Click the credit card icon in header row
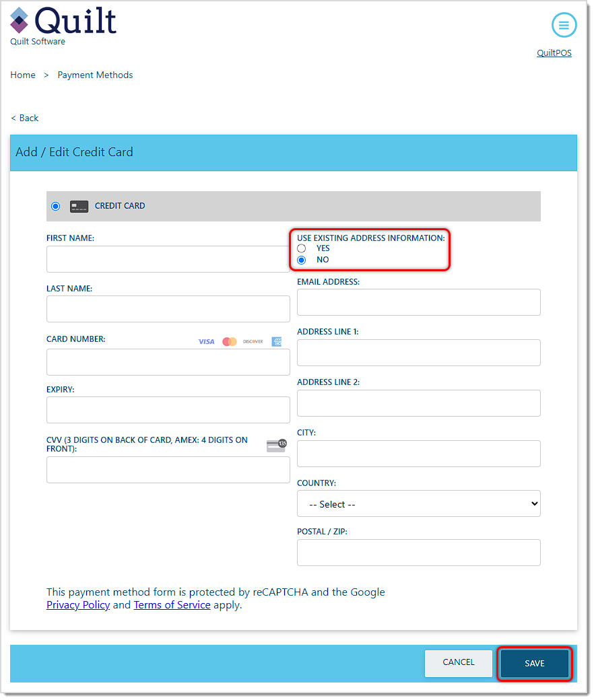 coord(79,207)
